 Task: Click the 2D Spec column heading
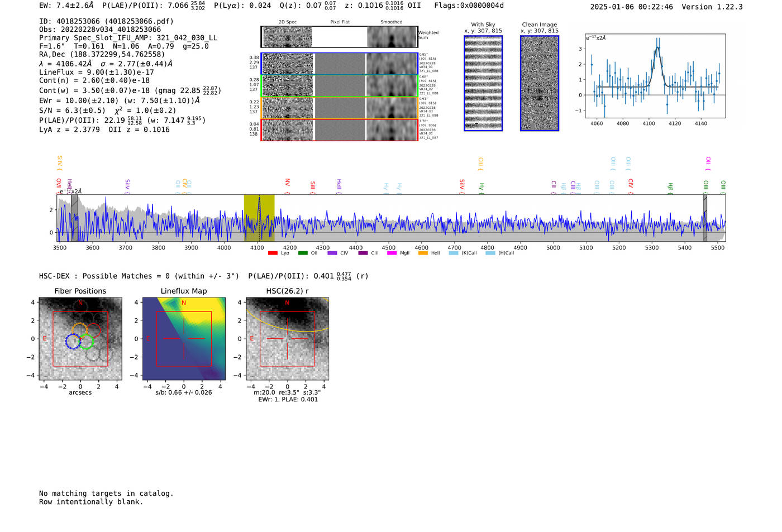pyautogui.click(x=288, y=22)
